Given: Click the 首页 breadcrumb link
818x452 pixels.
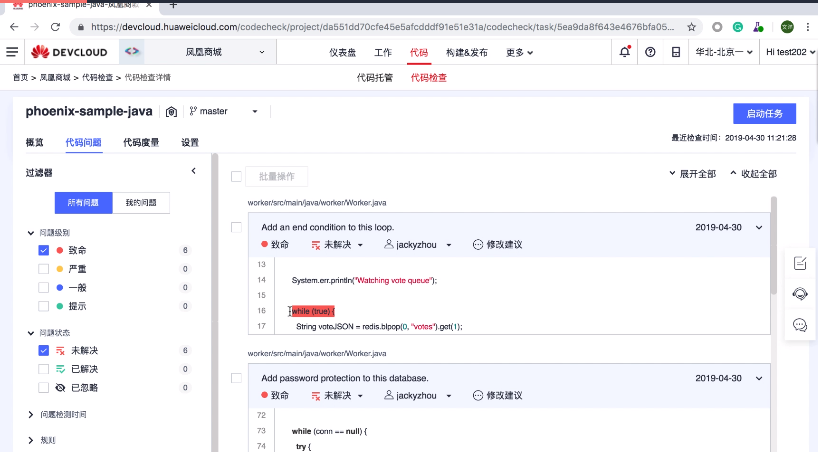Looking at the screenshot, I should pos(20,77).
